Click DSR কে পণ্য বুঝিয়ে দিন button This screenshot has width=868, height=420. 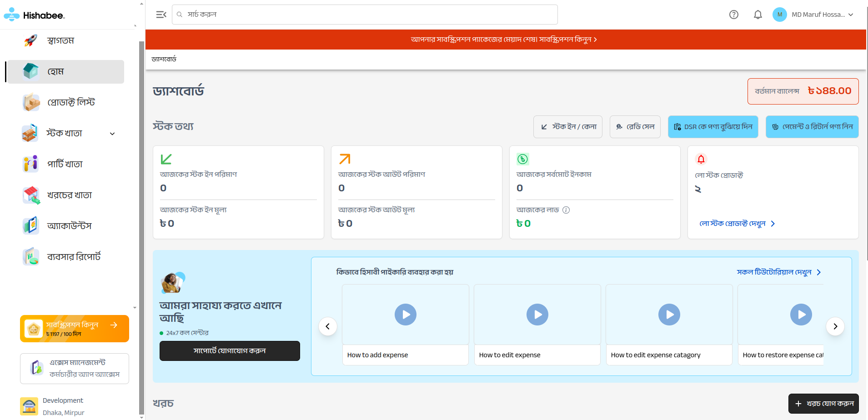point(713,127)
